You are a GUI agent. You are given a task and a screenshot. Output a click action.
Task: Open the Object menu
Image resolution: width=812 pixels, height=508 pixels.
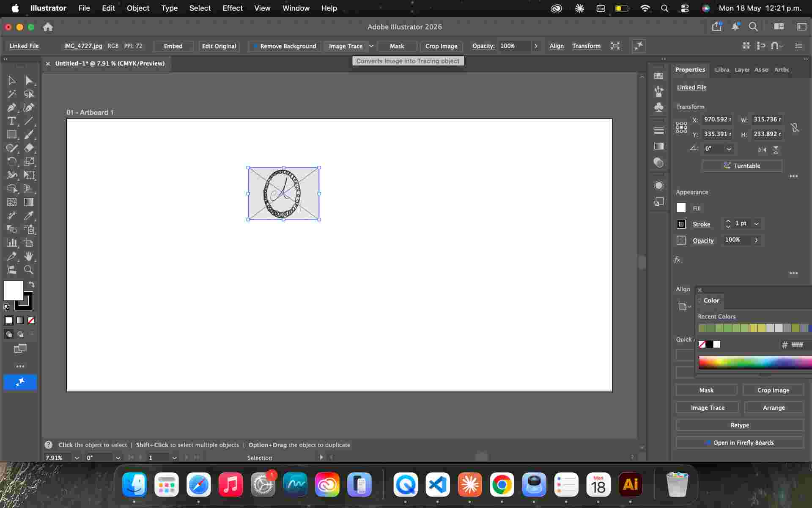point(138,8)
